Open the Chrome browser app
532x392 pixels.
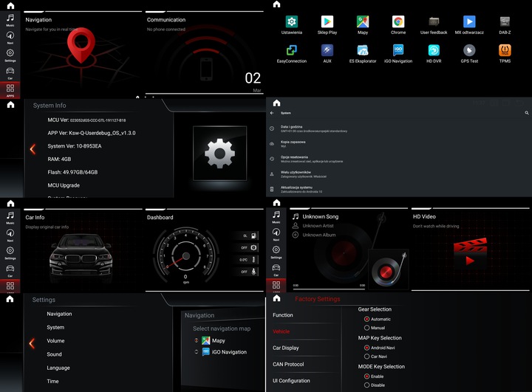click(398, 22)
